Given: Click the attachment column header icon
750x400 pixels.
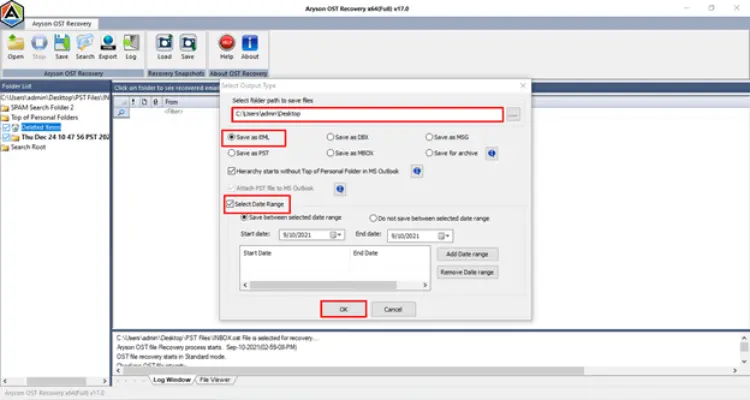Looking at the screenshot, I should [x=155, y=102].
